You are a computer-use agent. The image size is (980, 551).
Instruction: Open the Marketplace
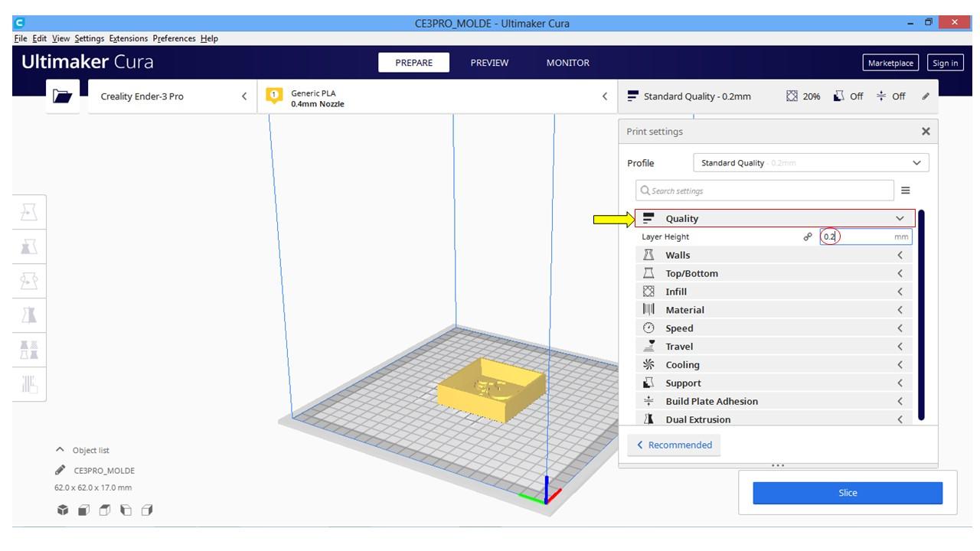click(x=890, y=63)
